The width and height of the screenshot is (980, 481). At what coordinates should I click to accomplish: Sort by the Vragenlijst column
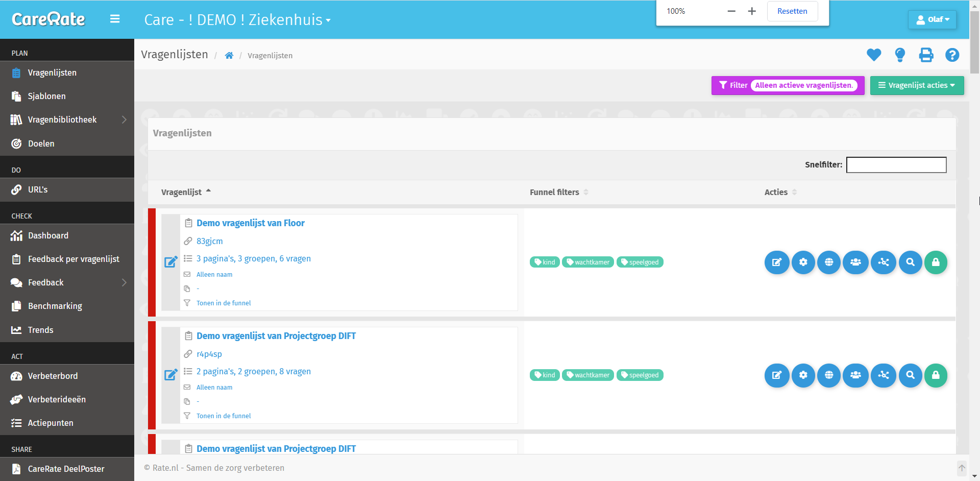tap(186, 192)
